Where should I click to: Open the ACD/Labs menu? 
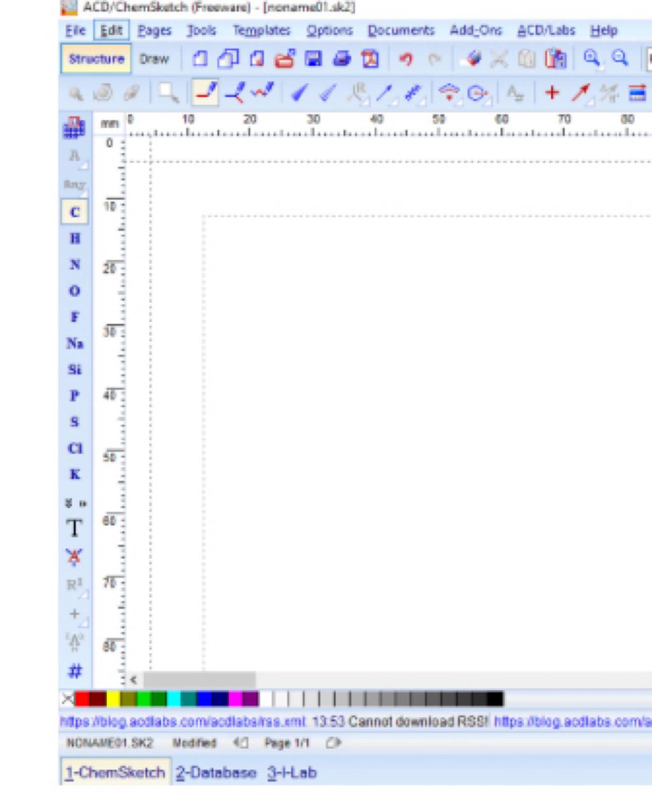click(x=546, y=31)
